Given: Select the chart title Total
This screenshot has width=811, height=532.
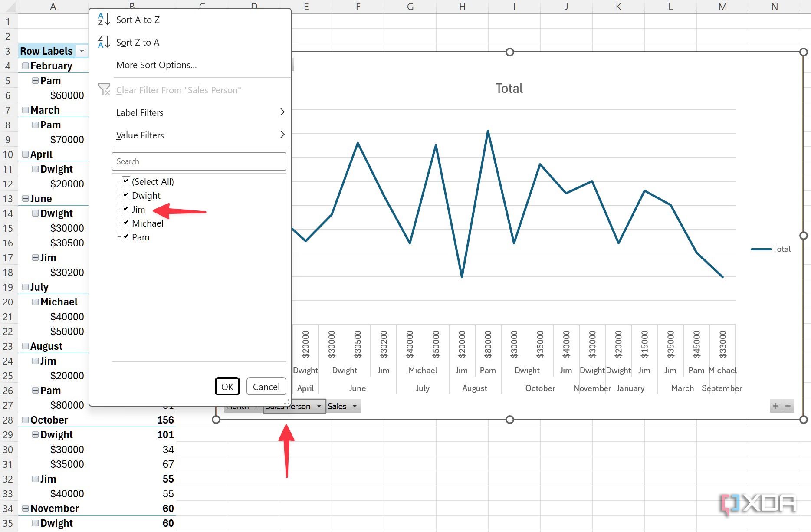Looking at the screenshot, I should click(509, 89).
